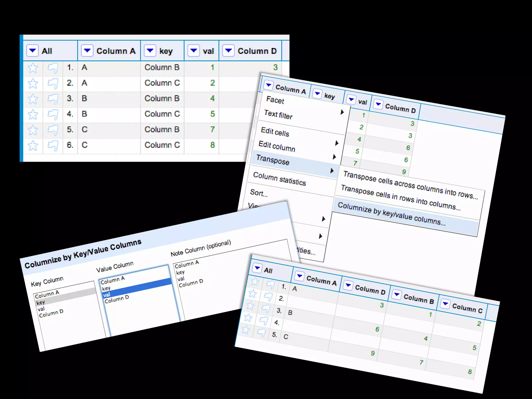The image size is (532, 399).
Task: Flag row 3 in the top table
Action: pyautogui.click(x=53, y=99)
